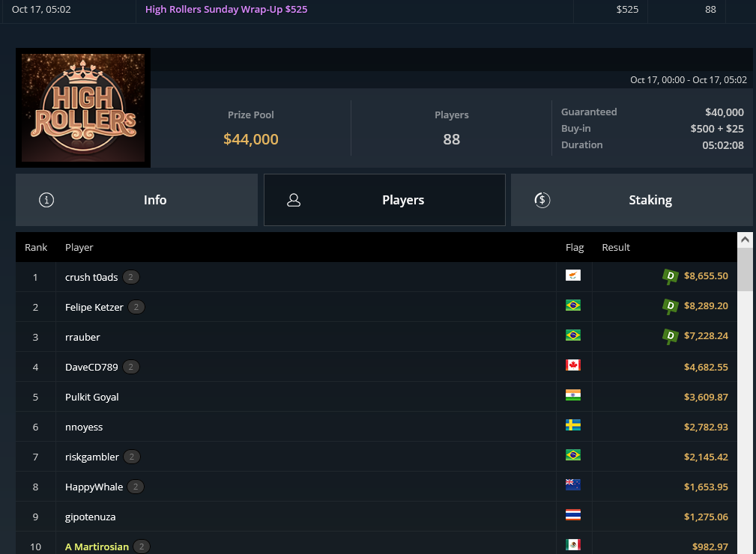
Task: Click flag in gipotenuza row
Action: point(572,514)
